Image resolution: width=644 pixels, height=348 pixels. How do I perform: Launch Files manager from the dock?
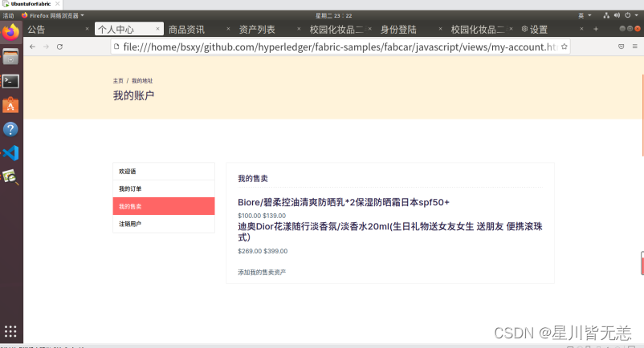[x=10, y=57]
